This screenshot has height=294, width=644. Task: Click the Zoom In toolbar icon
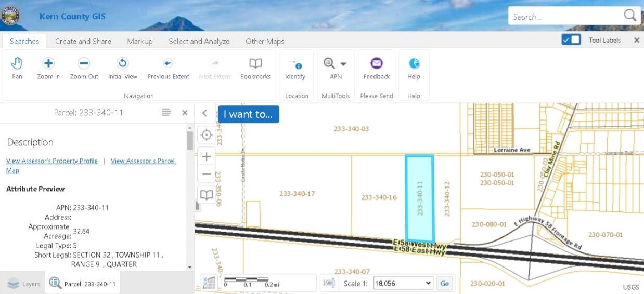click(x=48, y=64)
